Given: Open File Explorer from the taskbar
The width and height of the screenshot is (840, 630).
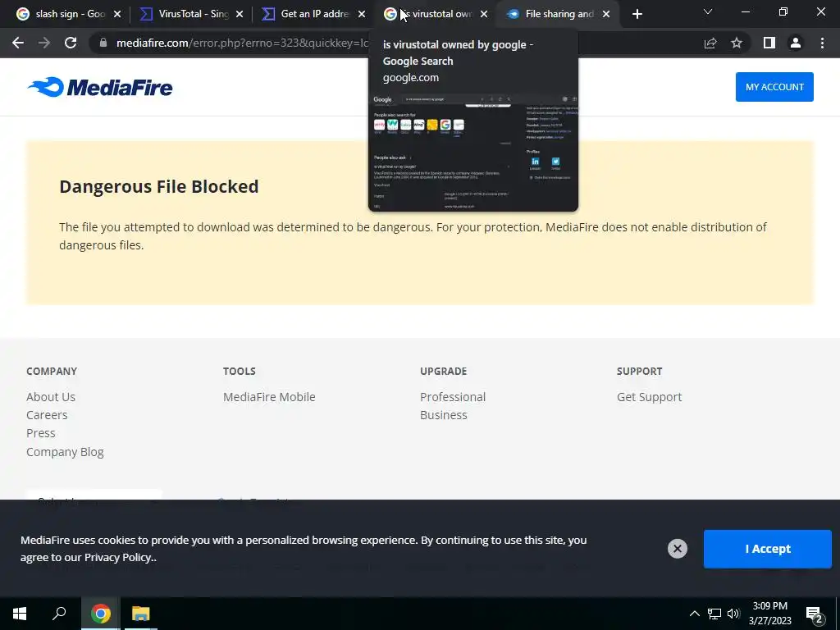Looking at the screenshot, I should (141, 614).
